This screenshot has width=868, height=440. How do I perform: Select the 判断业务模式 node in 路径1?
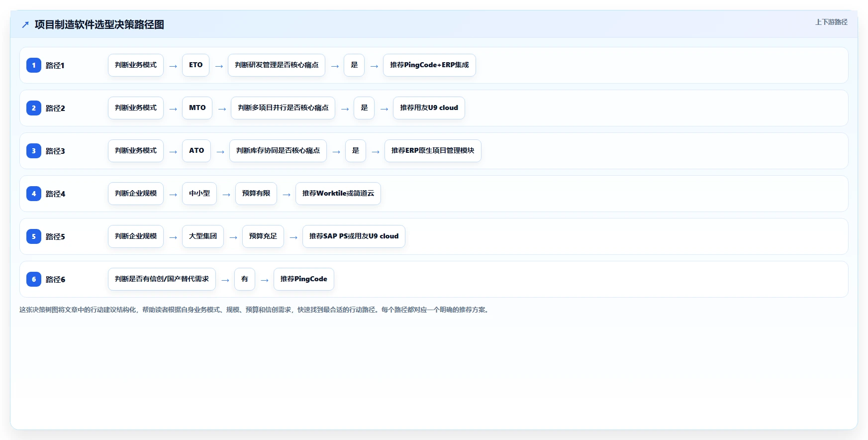136,65
